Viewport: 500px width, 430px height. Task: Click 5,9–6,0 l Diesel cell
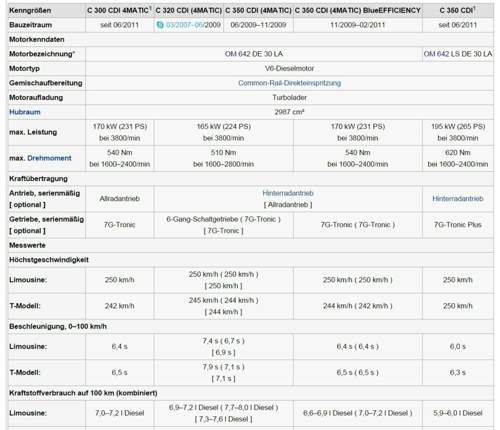(x=458, y=413)
